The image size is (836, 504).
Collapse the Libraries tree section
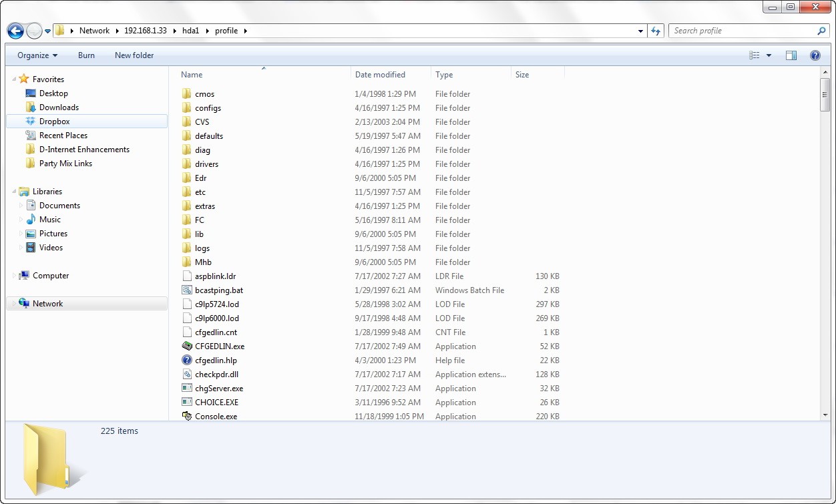[15, 192]
